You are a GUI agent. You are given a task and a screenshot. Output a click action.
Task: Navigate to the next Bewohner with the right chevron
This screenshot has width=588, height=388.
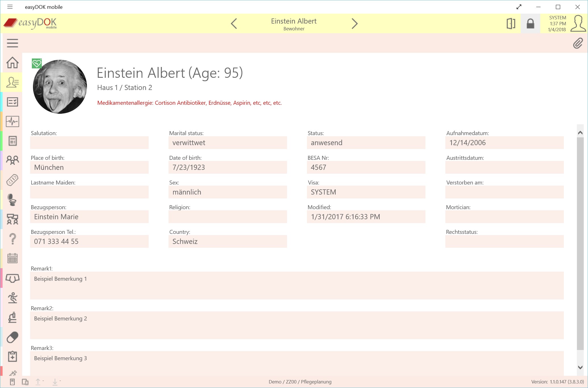coord(355,24)
